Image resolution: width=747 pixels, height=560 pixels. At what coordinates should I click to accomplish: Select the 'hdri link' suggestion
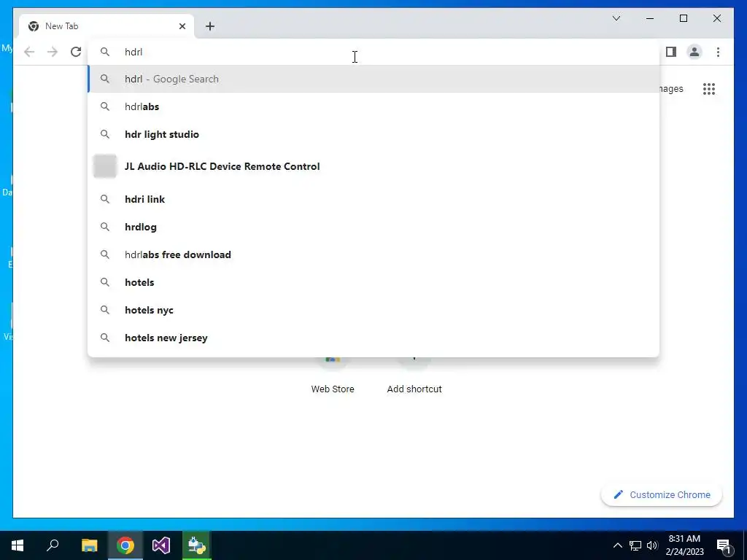pyautogui.click(x=374, y=199)
